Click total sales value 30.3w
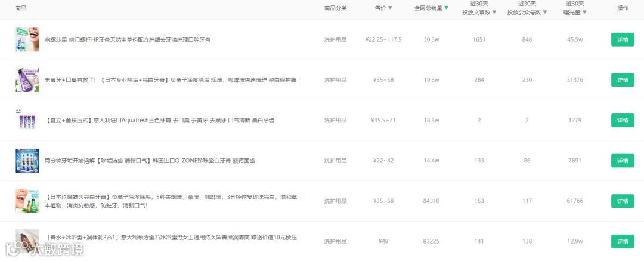Viewport: 644px width, 261px height. click(431, 39)
